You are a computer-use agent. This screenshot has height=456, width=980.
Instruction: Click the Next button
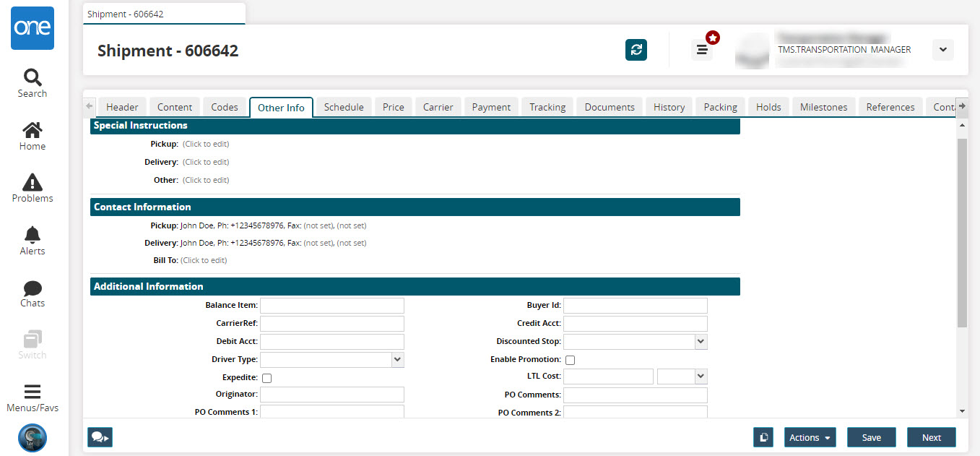(x=931, y=437)
